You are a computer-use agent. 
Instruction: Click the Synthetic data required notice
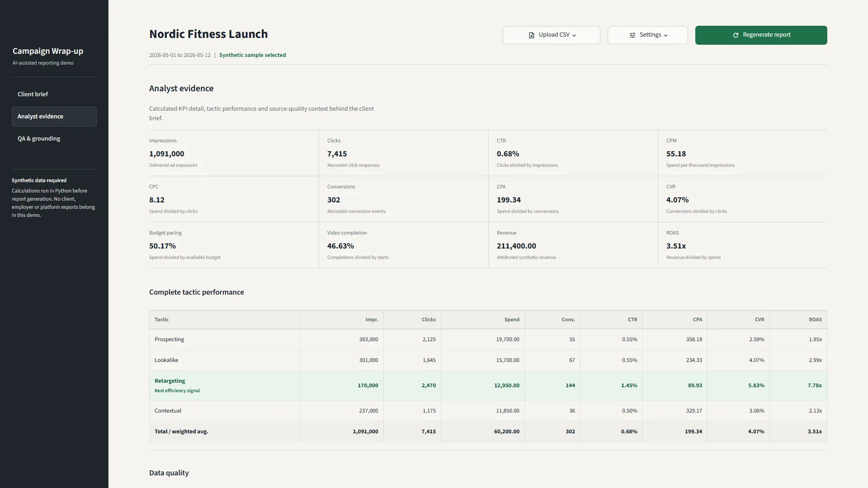pos(54,198)
